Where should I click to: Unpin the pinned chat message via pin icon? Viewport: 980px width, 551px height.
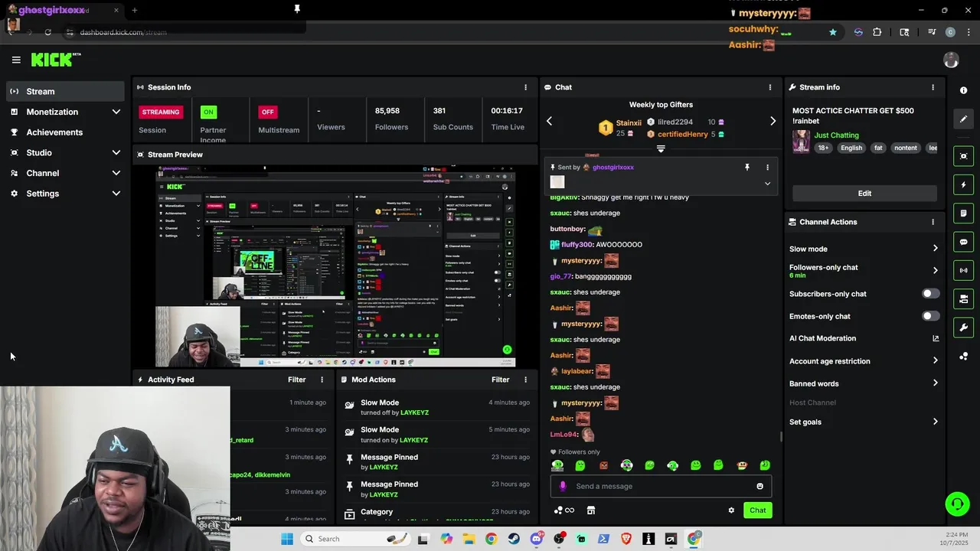[x=747, y=167]
